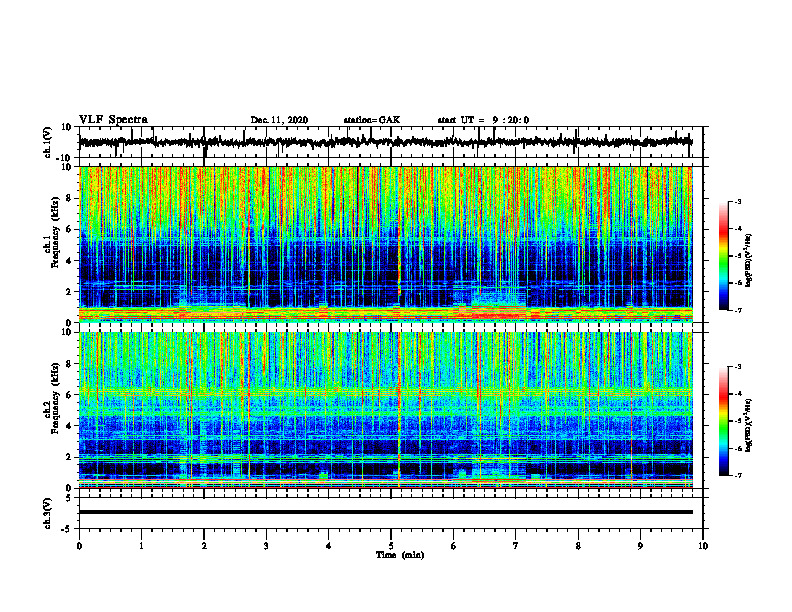The width and height of the screenshot is (792, 612).
Task: Click the thick black ch.3 trace line
Action: coord(385,512)
